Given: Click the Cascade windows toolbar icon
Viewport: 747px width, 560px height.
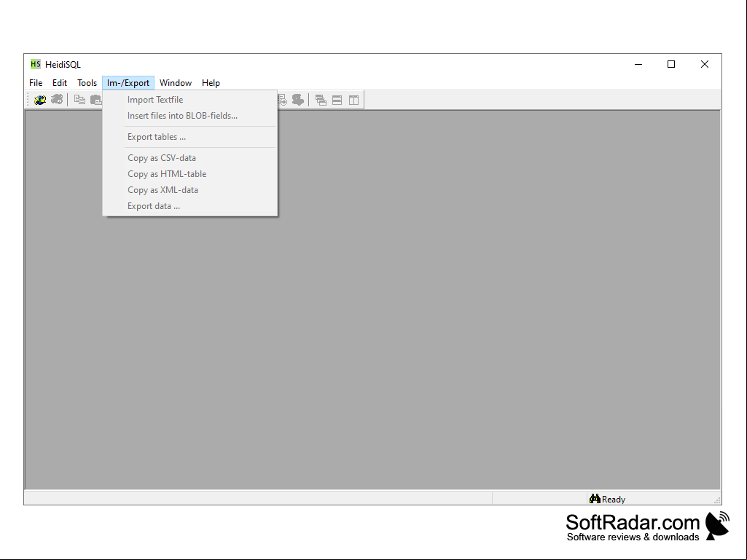Looking at the screenshot, I should click(x=321, y=100).
